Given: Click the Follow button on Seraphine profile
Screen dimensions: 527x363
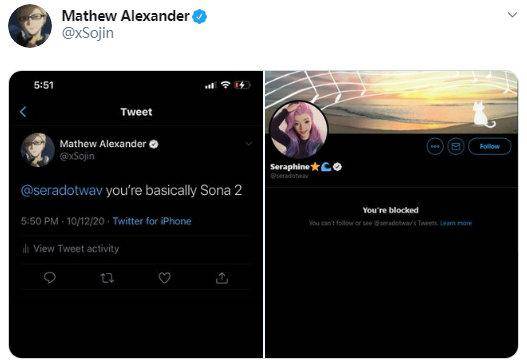Looking at the screenshot, I should tap(490, 147).
